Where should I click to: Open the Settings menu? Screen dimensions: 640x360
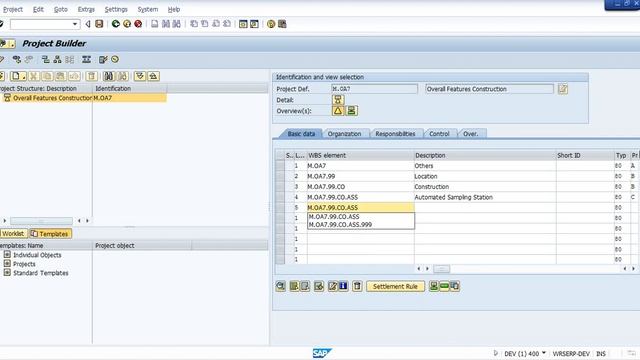[116, 9]
